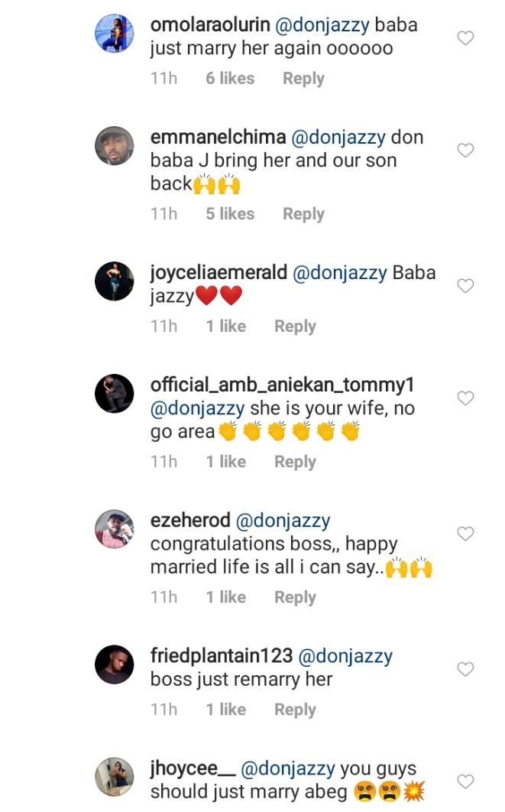View joyceliaemerald's profile photo
This screenshot has height=812, width=505.
click(115, 281)
